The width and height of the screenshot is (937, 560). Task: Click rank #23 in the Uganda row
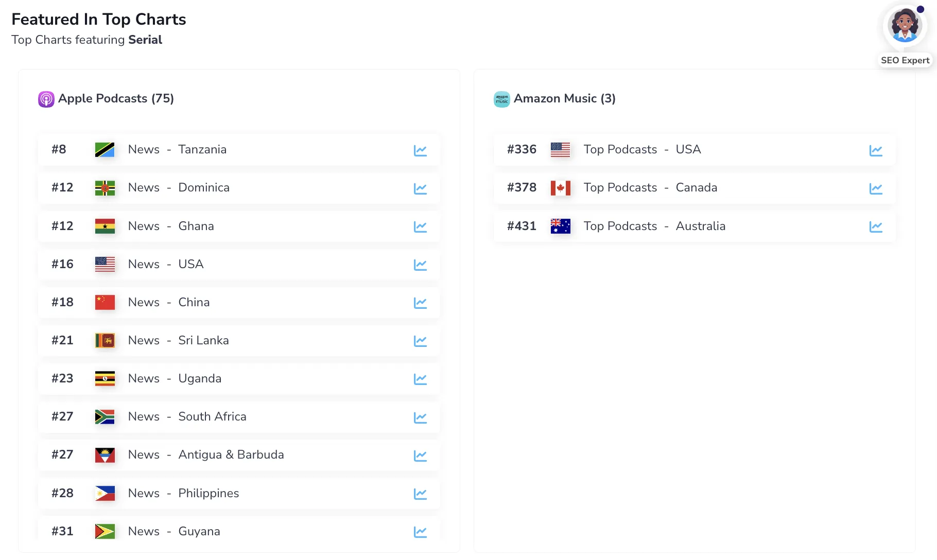point(62,378)
